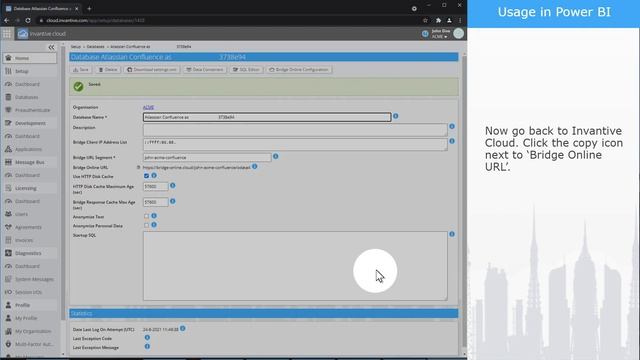Open Bridge Online Configuration button
Image resolution: width=640 pixels, height=360 pixels.
(299, 70)
